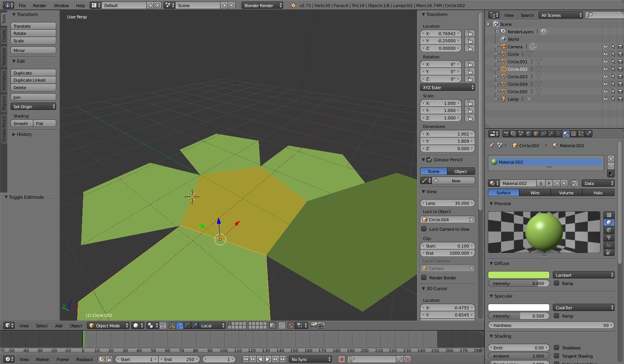Open the Modifiers tab (wrench icon)

(x=551, y=134)
